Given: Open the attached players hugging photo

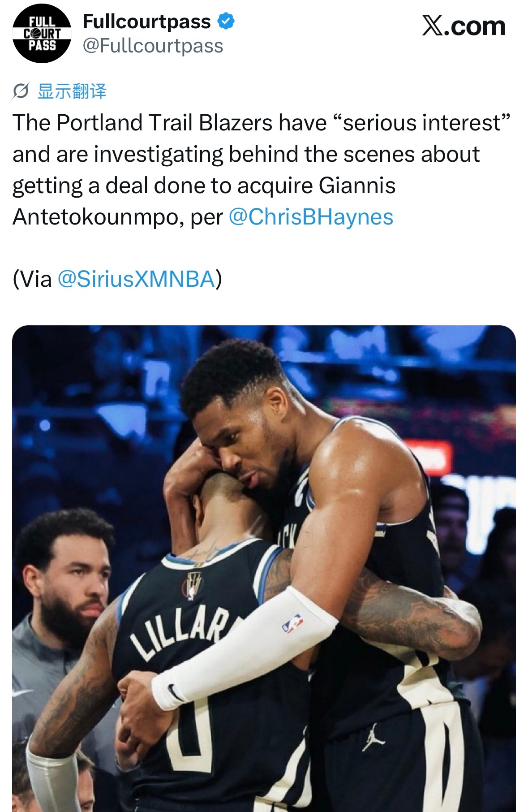Looking at the screenshot, I should point(264,568).
